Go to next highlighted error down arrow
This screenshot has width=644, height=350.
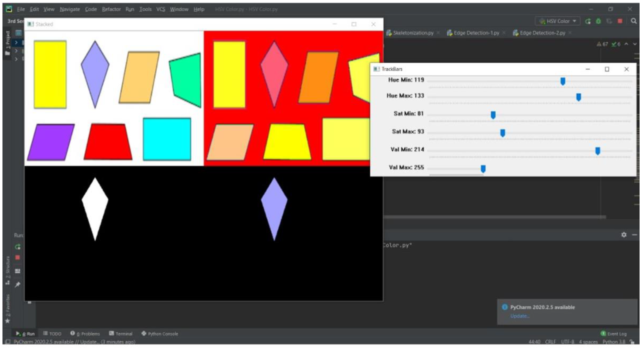(x=635, y=44)
